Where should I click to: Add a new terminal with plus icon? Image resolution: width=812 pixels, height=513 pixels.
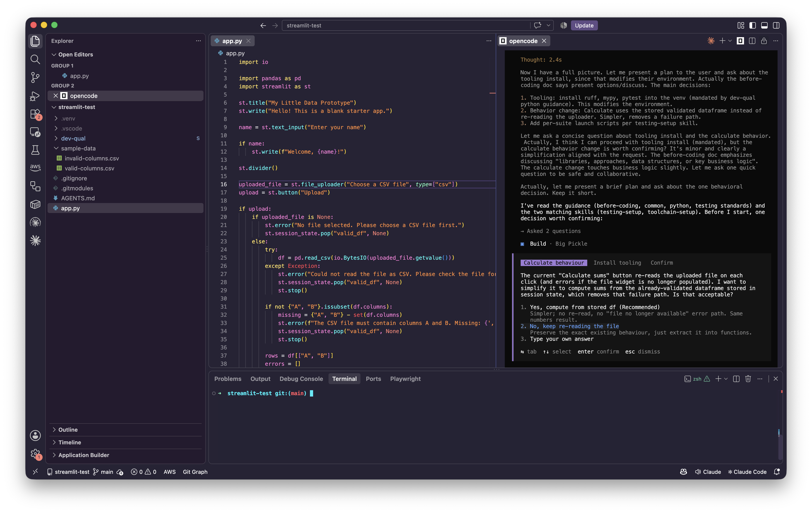(x=718, y=379)
